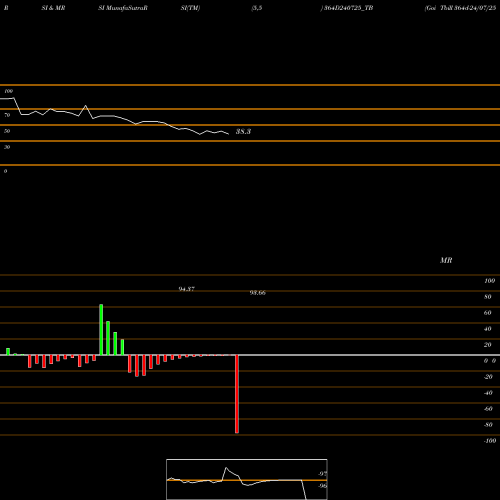Click the mini price chart thumbnail
The height and width of the screenshot is (500, 500).
(247, 479)
